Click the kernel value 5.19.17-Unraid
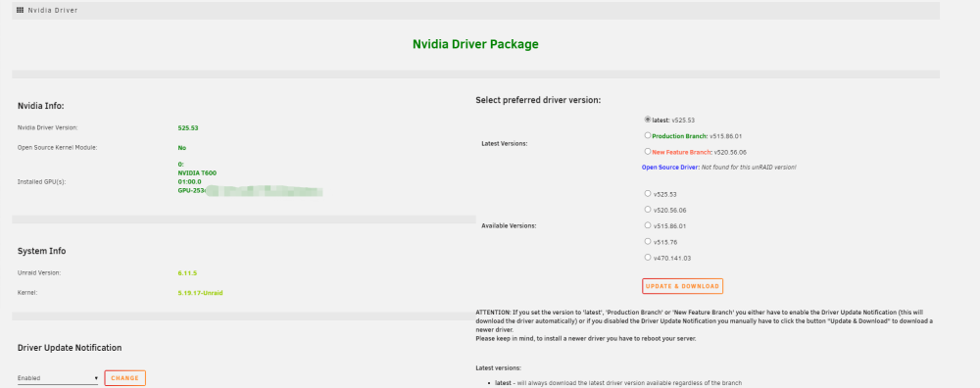The height and width of the screenshot is (388, 980). [201, 292]
